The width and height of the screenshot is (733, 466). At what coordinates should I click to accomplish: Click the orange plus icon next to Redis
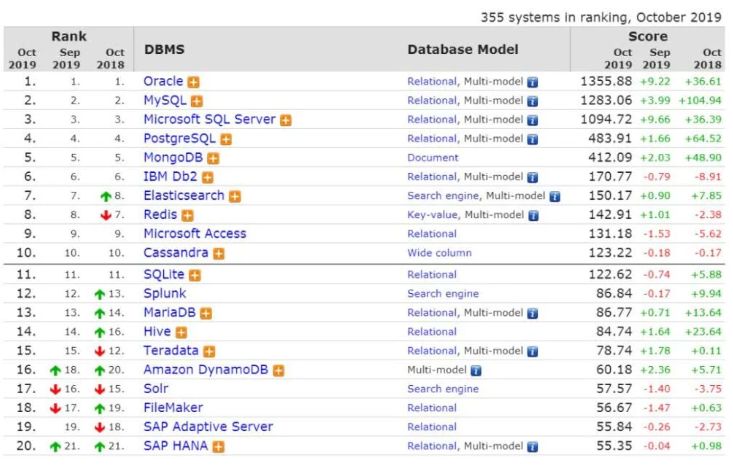point(187,215)
